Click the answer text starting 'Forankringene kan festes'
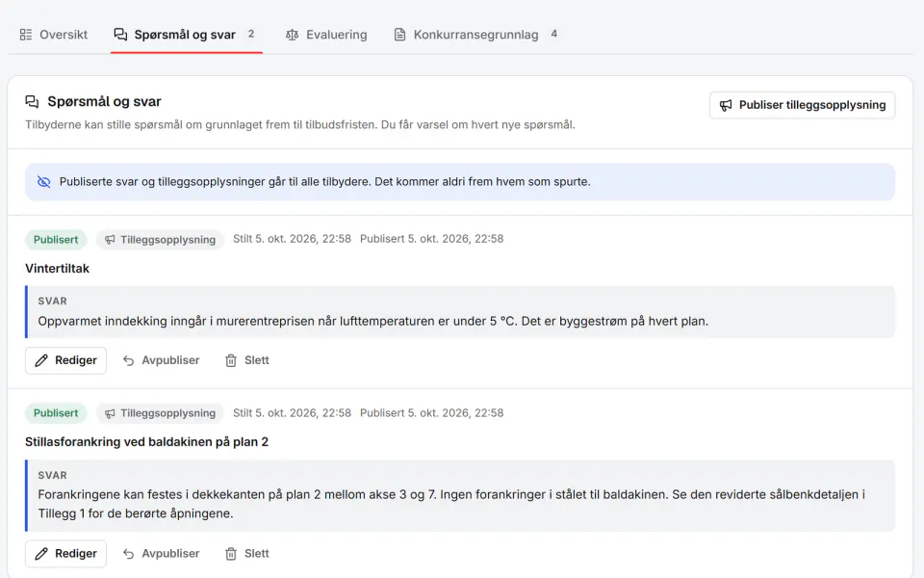Screen dimensions: 924x578 (x=451, y=504)
